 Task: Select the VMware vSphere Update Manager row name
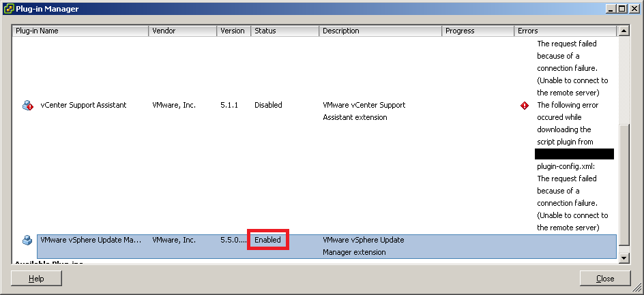(x=91, y=240)
